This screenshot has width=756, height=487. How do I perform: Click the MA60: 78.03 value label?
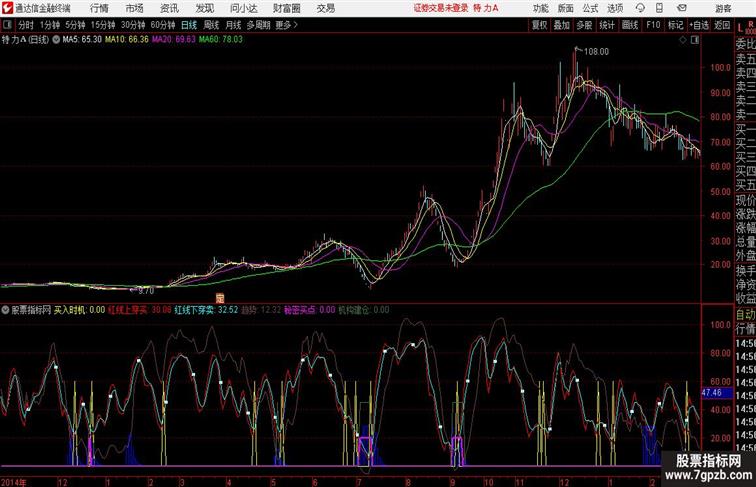click(221, 40)
